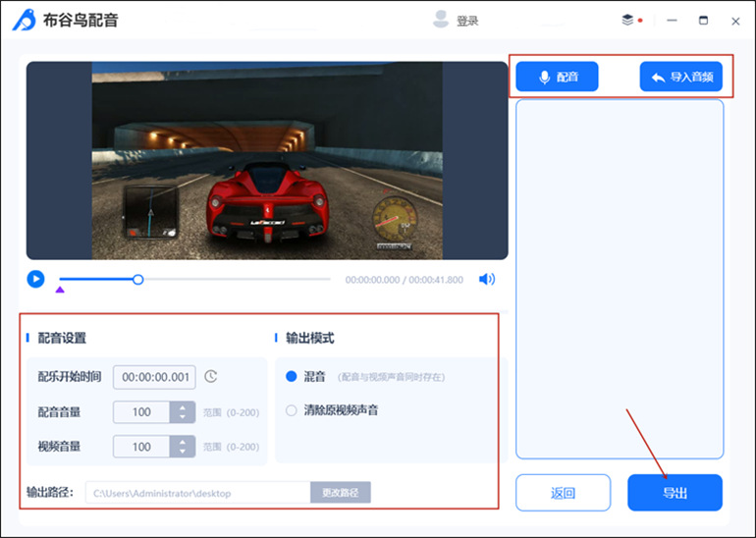The width and height of the screenshot is (756, 538).
Task: Minimize the window
Action: pyautogui.click(x=672, y=21)
